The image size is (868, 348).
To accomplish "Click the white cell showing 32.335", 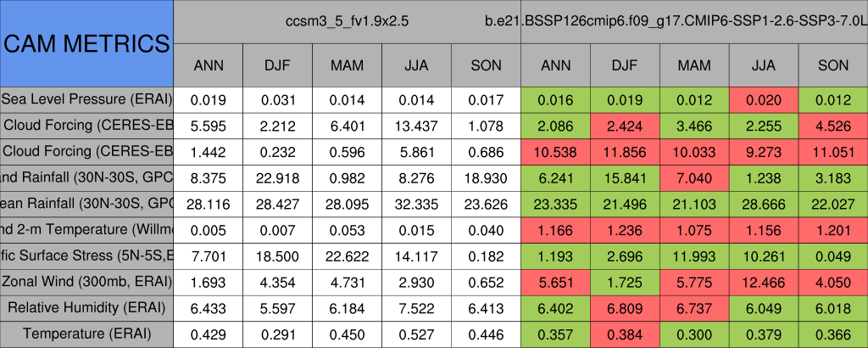I will 417,204.
